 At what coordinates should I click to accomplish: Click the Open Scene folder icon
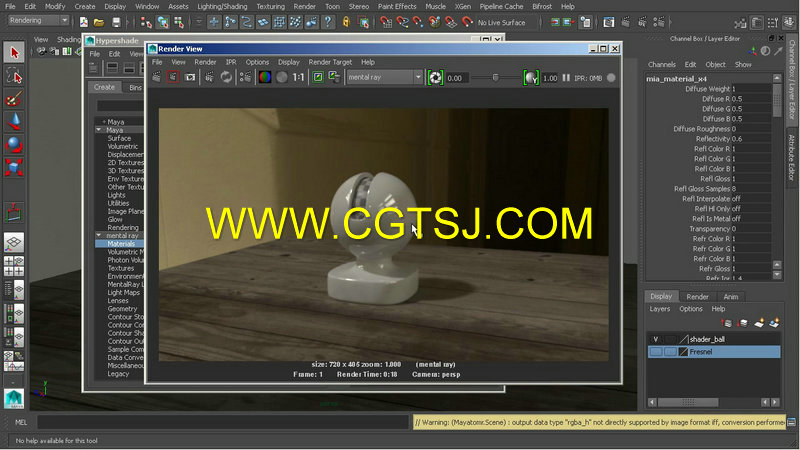99,22
